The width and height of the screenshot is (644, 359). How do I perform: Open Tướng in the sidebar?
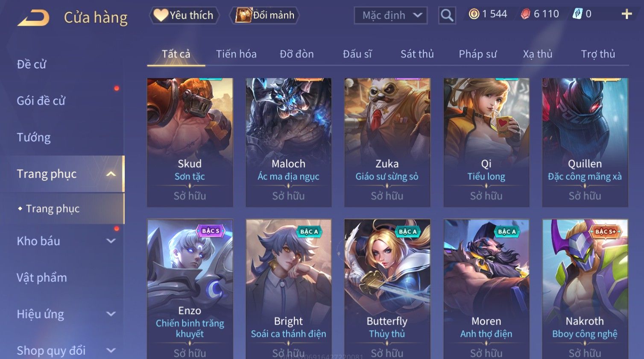[x=34, y=138]
